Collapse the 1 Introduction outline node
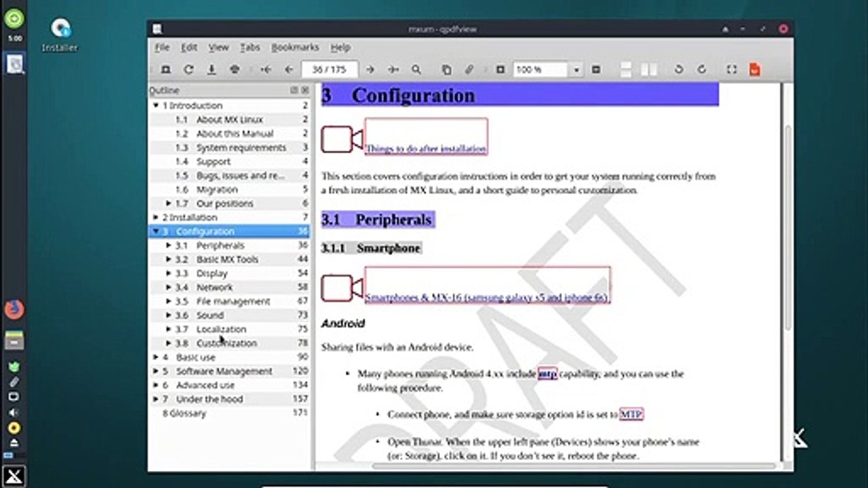This screenshot has height=488, width=868. point(156,106)
